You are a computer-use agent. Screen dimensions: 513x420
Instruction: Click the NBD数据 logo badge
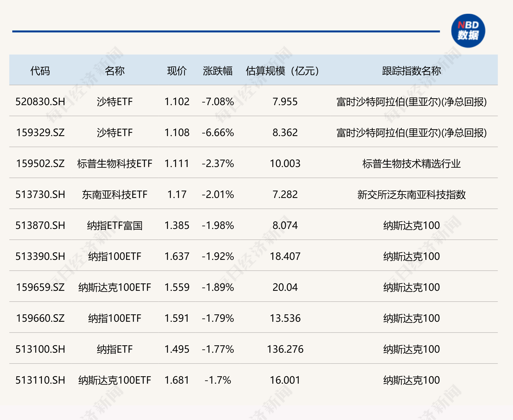pos(468,31)
